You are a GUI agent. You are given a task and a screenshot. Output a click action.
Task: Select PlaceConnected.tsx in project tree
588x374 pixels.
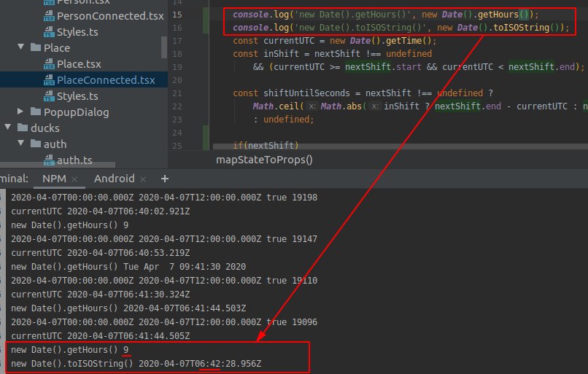[106, 80]
